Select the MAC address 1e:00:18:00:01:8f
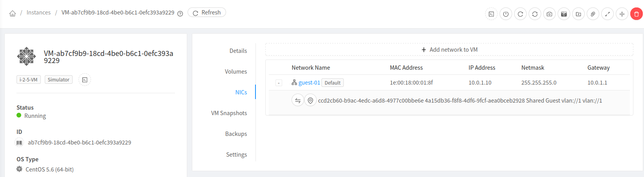Screen dimensions: 644x177 click(411, 83)
